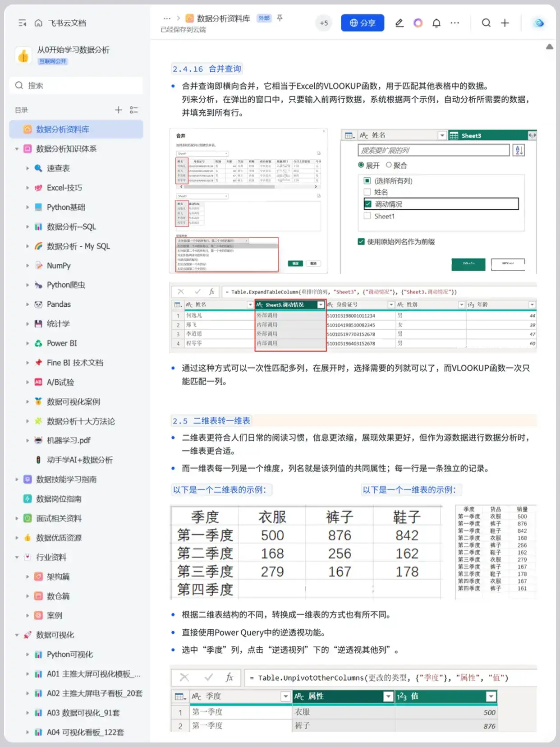Expand the 架构篇 node arrow

(28, 576)
